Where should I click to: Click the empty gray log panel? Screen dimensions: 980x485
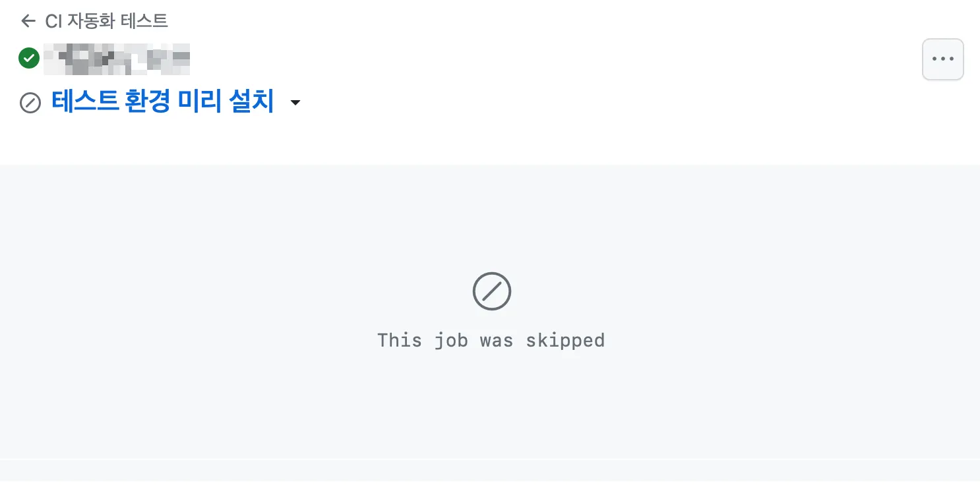pyautogui.click(x=490, y=311)
